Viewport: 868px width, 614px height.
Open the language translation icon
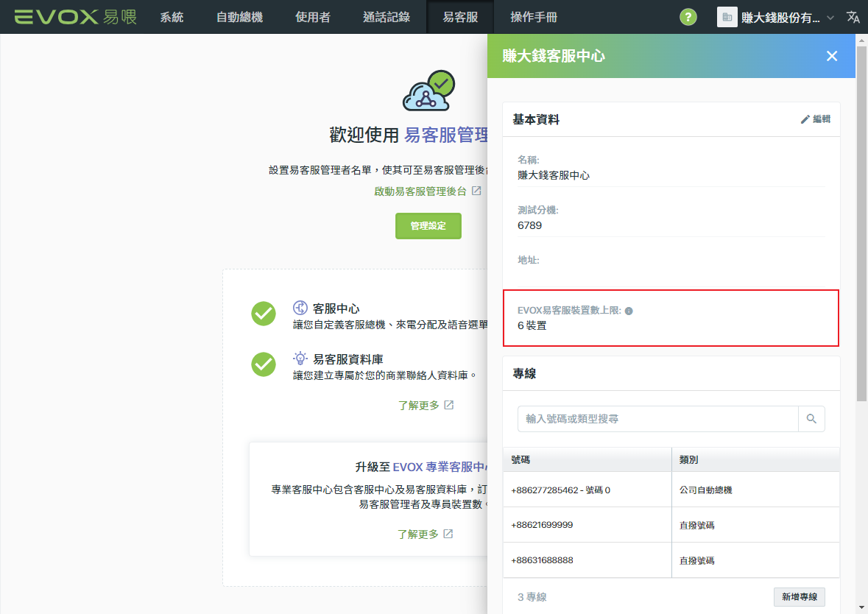coord(853,17)
